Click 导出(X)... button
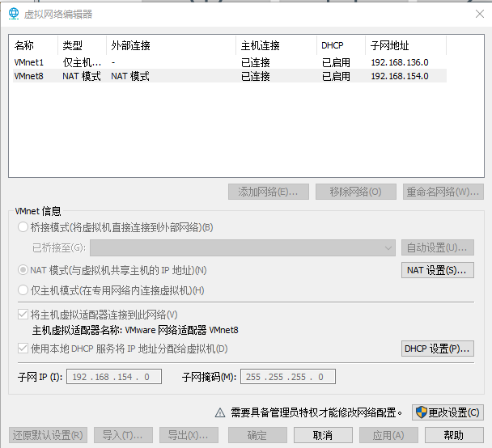The width and height of the screenshot is (492, 448). click(x=189, y=435)
